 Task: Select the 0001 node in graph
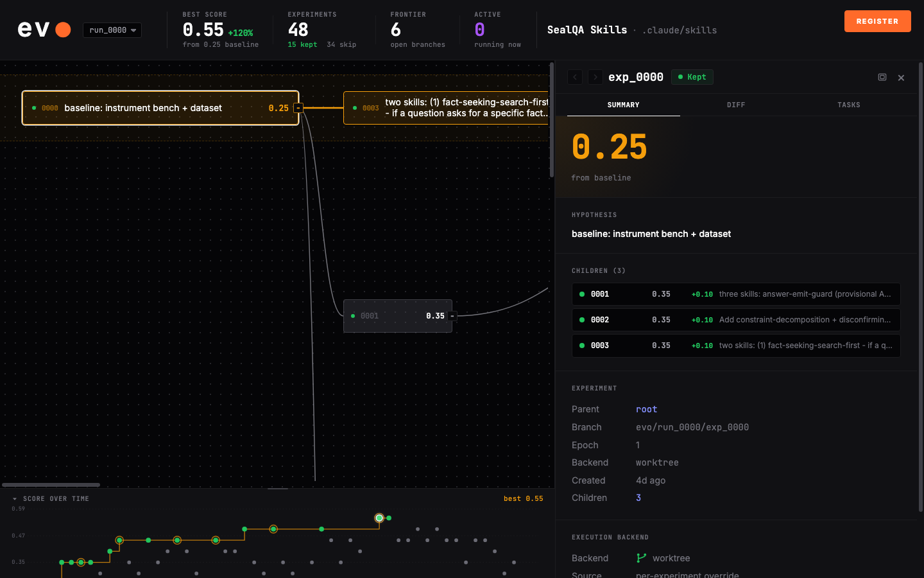tap(397, 316)
